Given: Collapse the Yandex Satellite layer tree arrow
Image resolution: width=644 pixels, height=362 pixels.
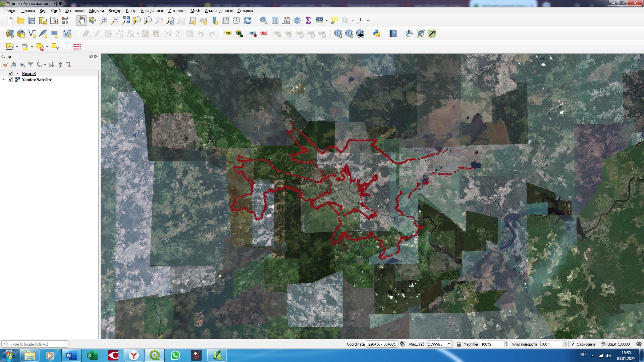Looking at the screenshot, I should [4, 80].
